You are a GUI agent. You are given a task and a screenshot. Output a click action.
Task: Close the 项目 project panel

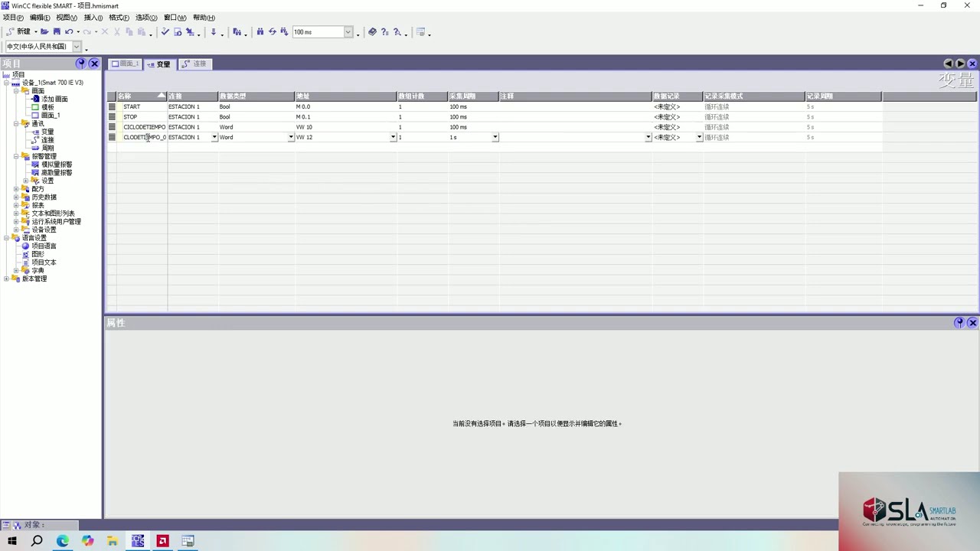pos(94,64)
